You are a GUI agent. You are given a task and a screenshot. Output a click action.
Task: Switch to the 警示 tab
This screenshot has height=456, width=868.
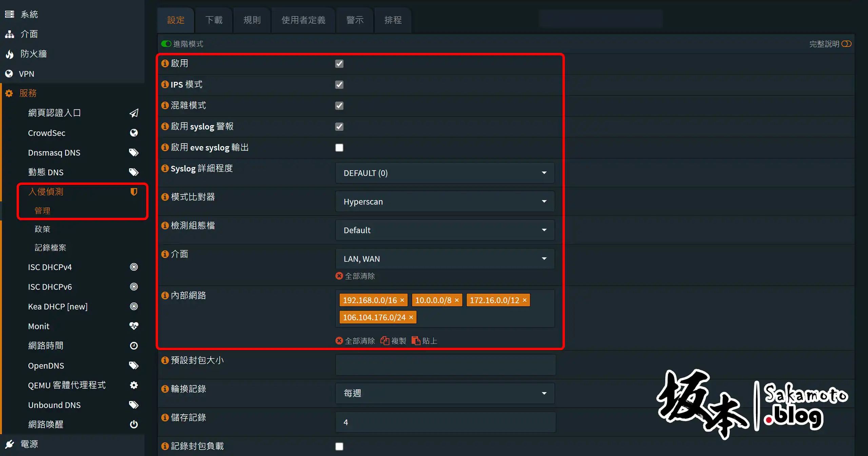pos(355,20)
